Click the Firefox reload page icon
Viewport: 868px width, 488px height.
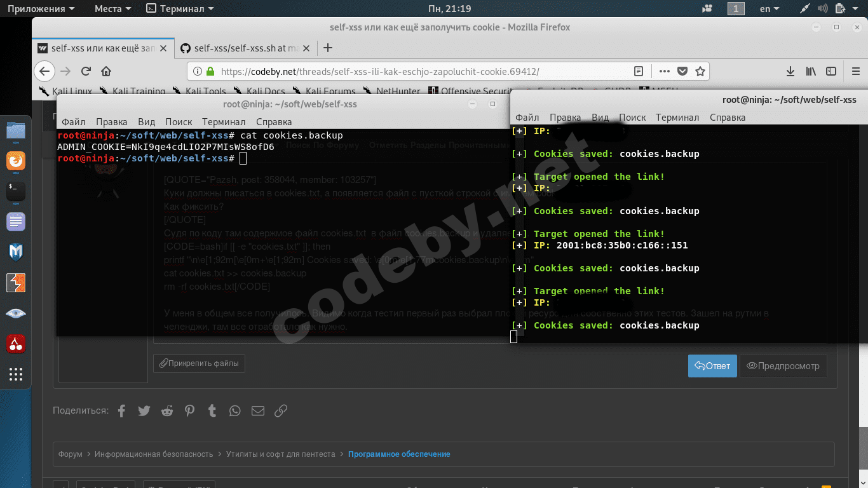coord(86,71)
